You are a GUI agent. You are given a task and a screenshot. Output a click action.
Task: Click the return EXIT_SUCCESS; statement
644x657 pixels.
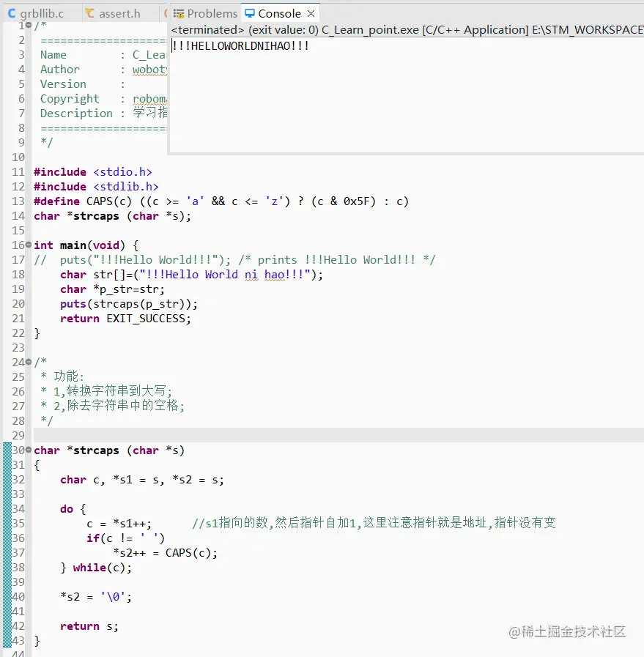tap(125, 319)
